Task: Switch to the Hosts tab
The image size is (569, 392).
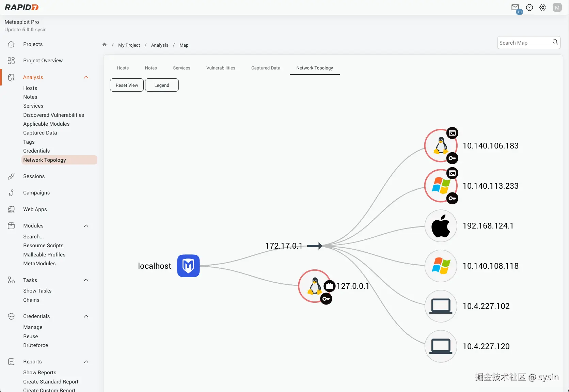Action: 123,68
